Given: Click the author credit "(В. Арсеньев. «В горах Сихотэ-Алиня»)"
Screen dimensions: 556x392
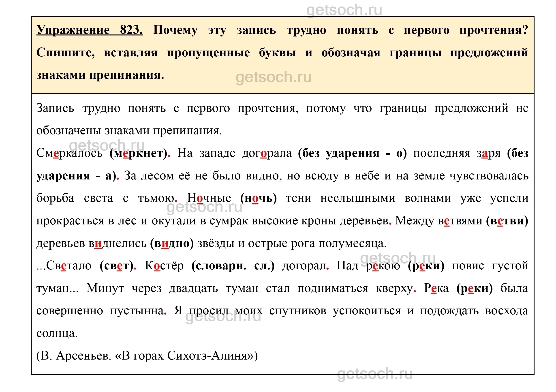Looking at the screenshot, I should tap(147, 356).
